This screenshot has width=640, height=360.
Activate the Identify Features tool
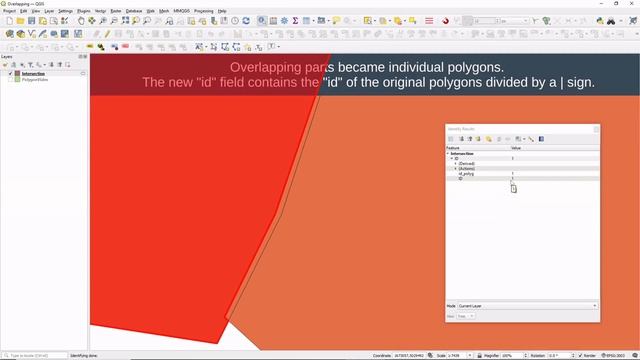coord(262,21)
